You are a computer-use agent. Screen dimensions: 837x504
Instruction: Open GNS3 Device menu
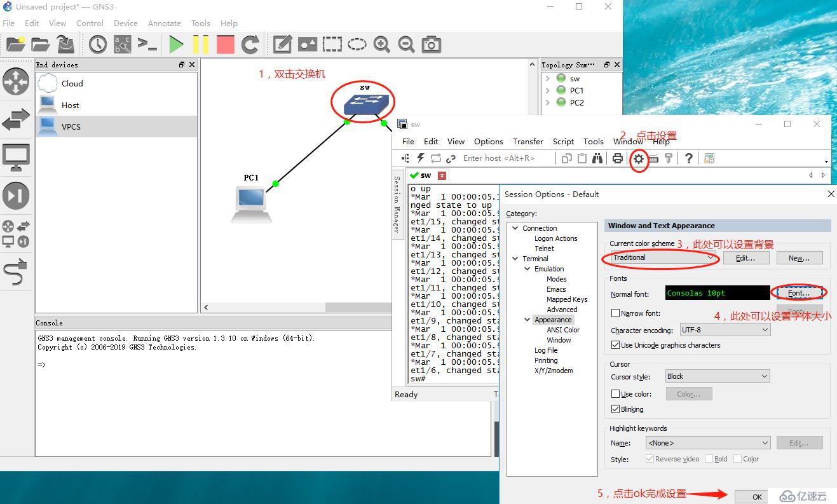pyautogui.click(x=126, y=23)
